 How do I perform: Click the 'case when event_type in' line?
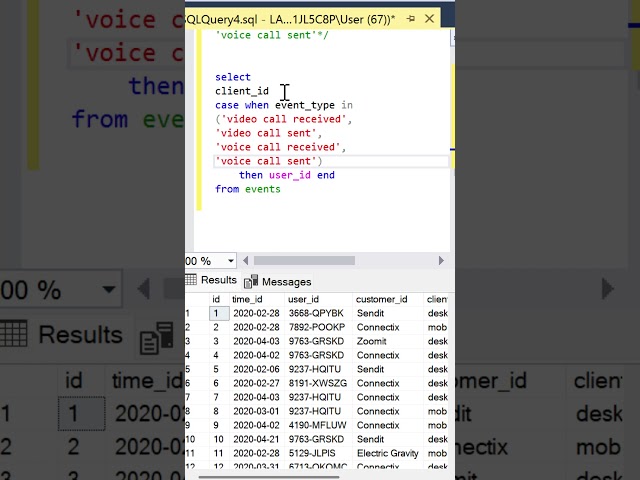284,105
